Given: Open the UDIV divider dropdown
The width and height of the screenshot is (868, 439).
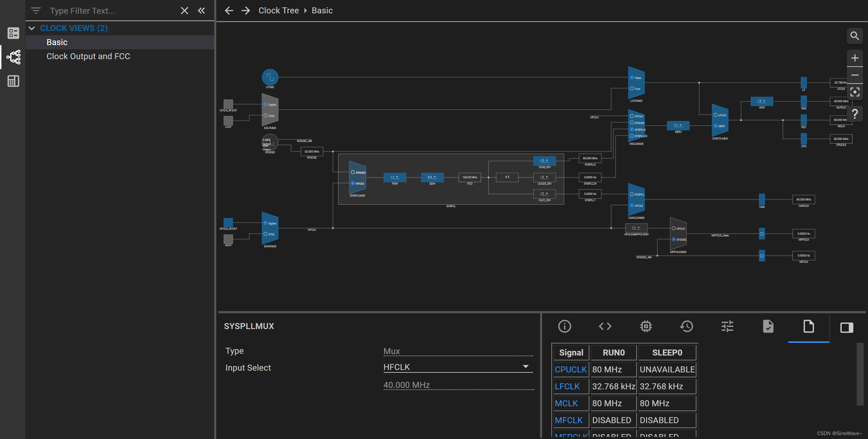Looking at the screenshot, I should point(762,101).
